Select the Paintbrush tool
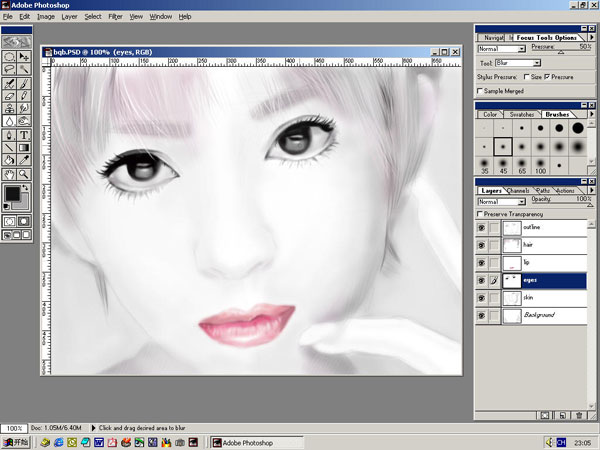Screen dimensions: 600x450 24,83
